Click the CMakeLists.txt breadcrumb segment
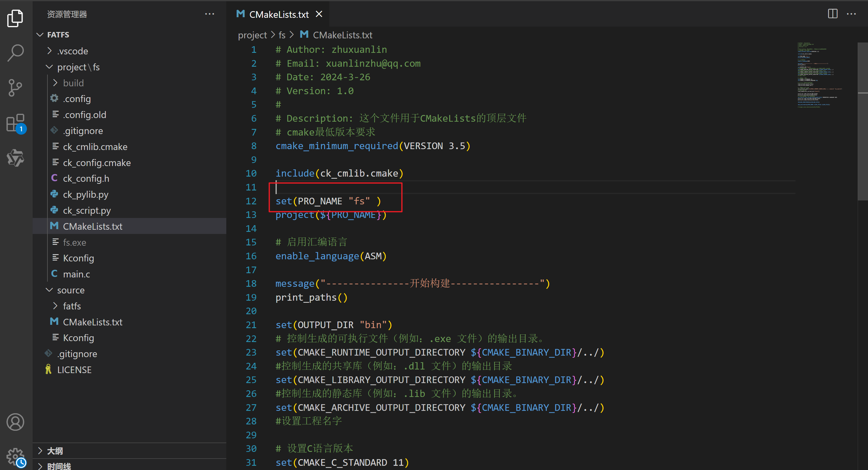The height and width of the screenshot is (470, 868). (x=336, y=35)
